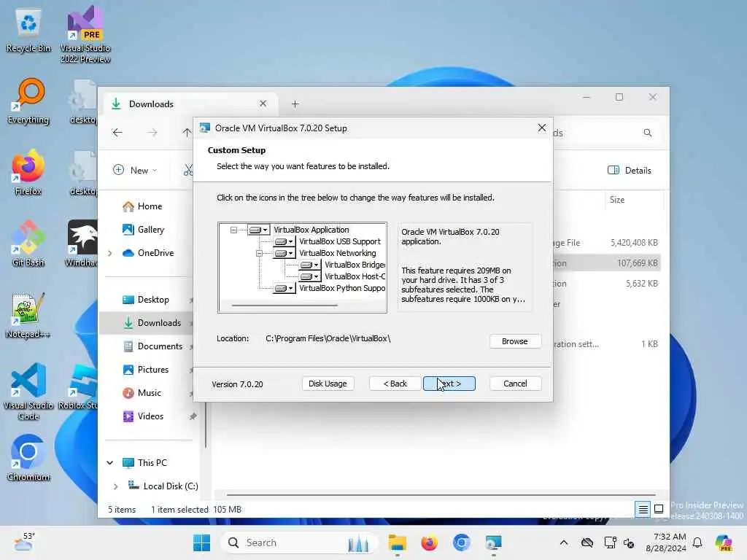This screenshot has height=560, width=747.
Task: Collapse the VirtualBox Application tree node
Action: [233, 230]
